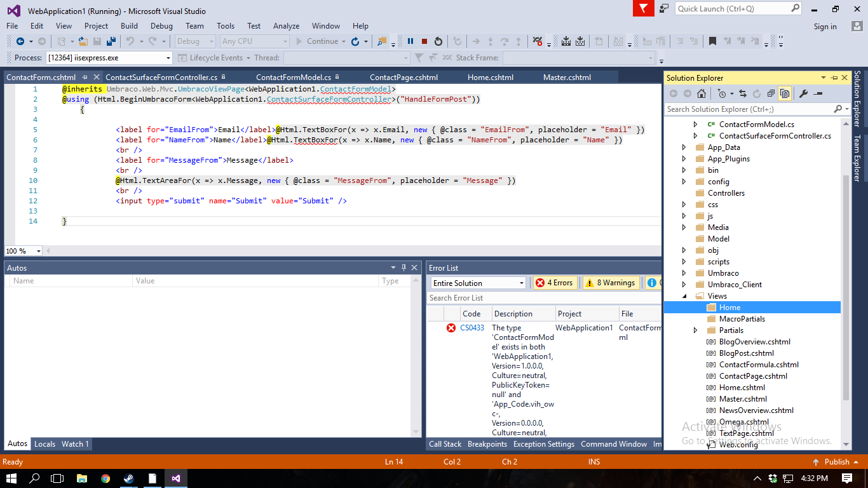This screenshot has width=868, height=488.
Task: Toggle Show All Files in Solution Explorer
Action: (x=785, y=94)
